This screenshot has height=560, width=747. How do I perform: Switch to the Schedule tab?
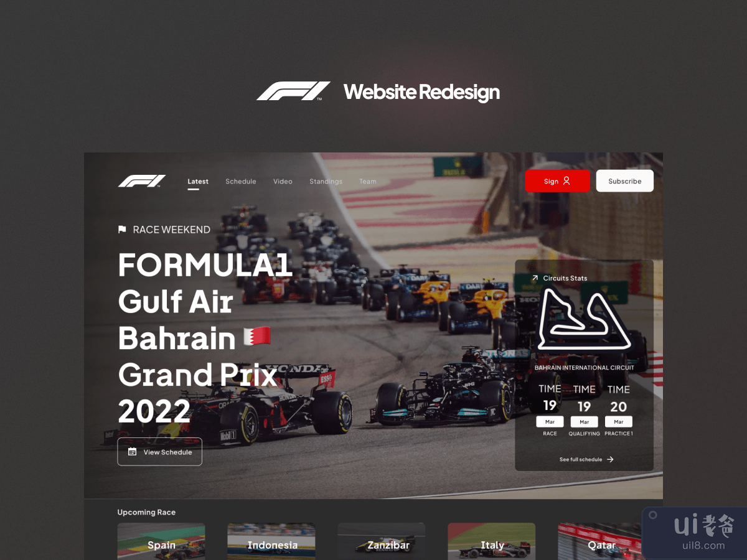coord(241,182)
